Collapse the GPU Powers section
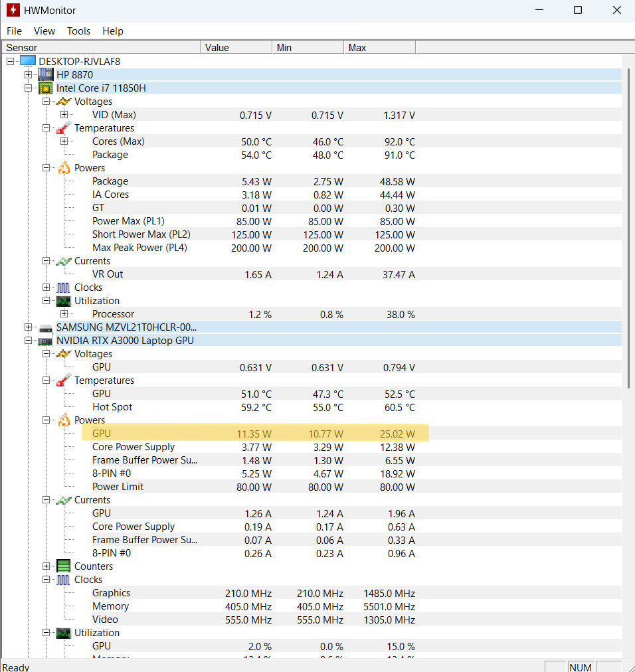 point(46,420)
